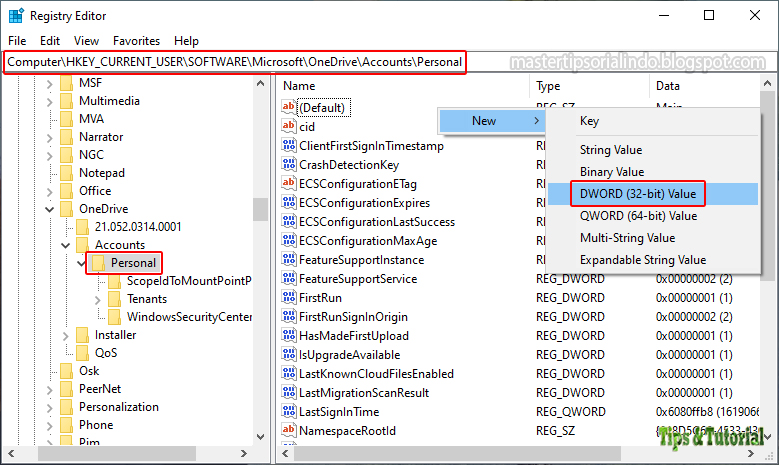Choose Expandable String Value from submenu
779x465 pixels.
click(653, 260)
